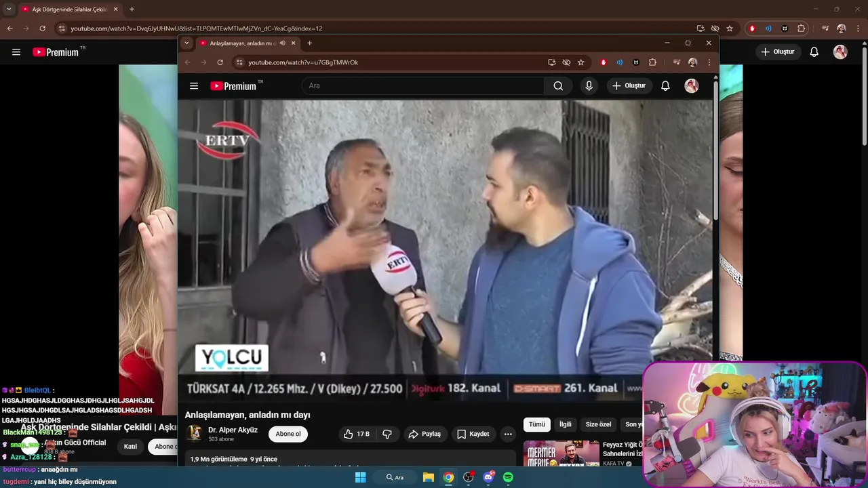Image resolution: width=868 pixels, height=488 pixels.
Task: Open the YouTube guide menu in front window
Action: click(x=194, y=86)
